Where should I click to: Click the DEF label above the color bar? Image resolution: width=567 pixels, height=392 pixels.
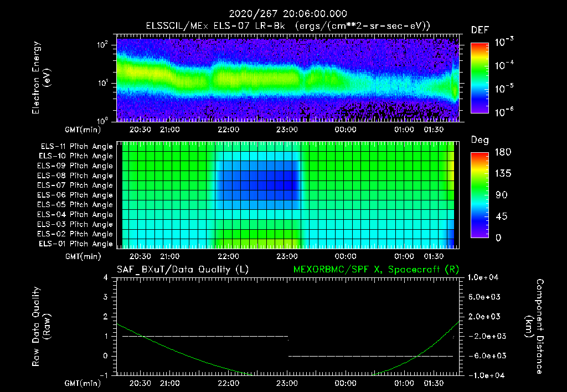[480, 30]
